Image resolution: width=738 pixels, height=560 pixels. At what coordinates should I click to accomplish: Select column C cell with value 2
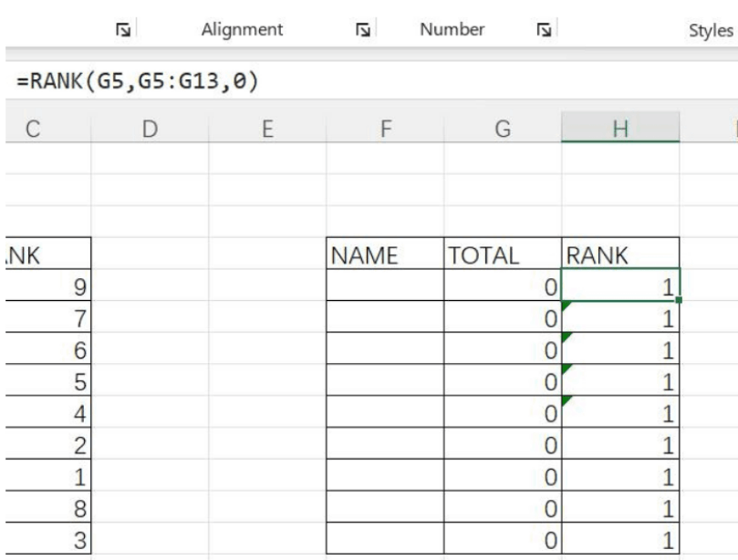click(48, 444)
